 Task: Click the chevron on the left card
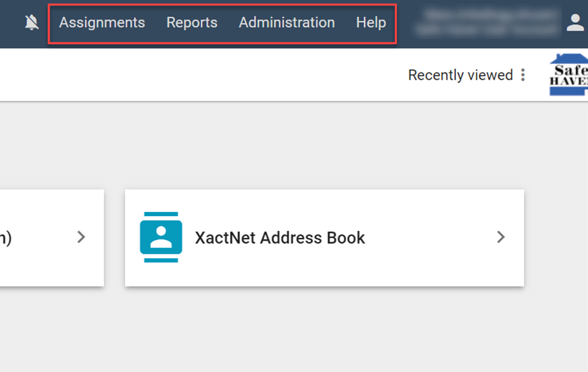(x=81, y=237)
